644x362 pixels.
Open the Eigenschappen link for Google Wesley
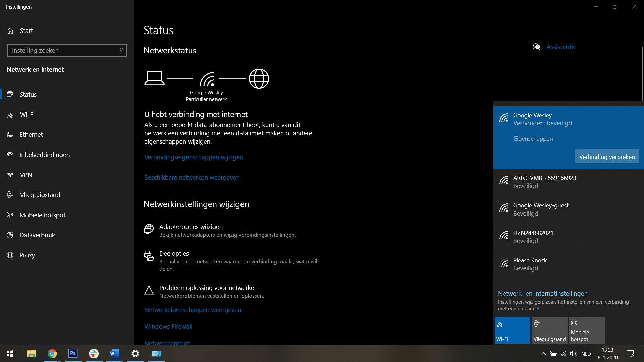[533, 139]
